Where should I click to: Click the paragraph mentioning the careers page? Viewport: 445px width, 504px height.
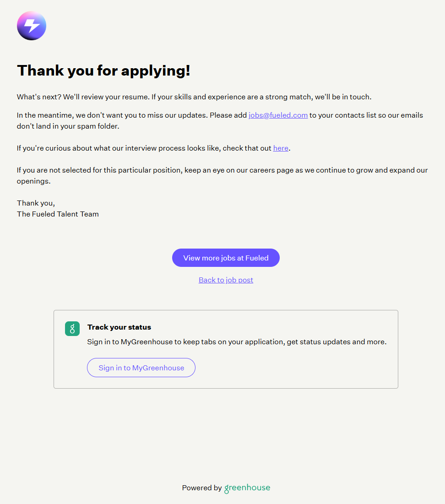(x=222, y=170)
